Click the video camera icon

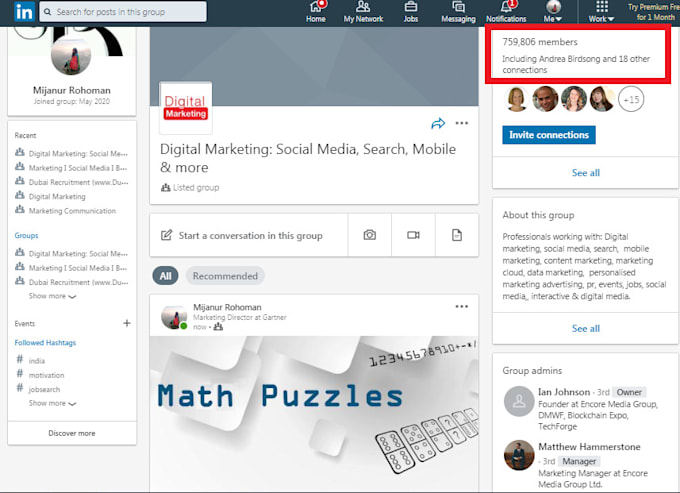coord(413,235)
